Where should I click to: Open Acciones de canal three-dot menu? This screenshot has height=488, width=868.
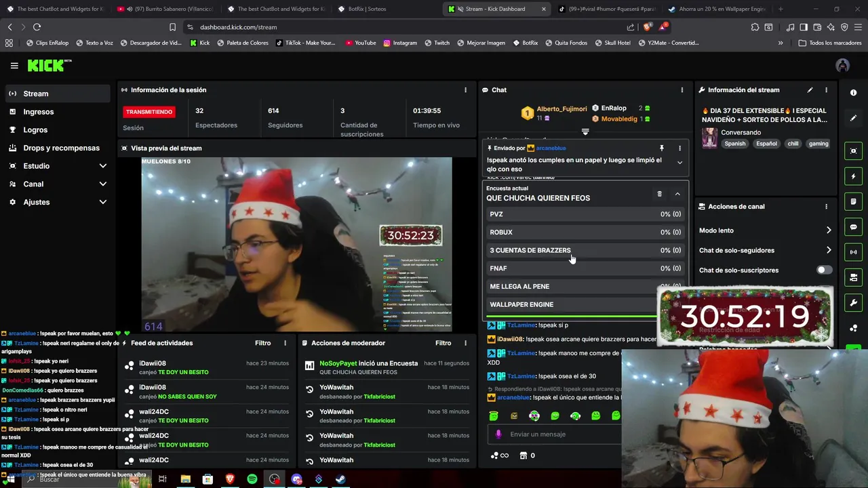(x=826, y=207)
